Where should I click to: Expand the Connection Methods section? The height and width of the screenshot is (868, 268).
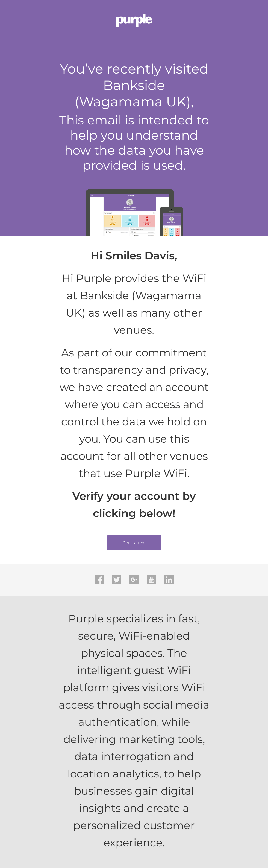[137, 229]
